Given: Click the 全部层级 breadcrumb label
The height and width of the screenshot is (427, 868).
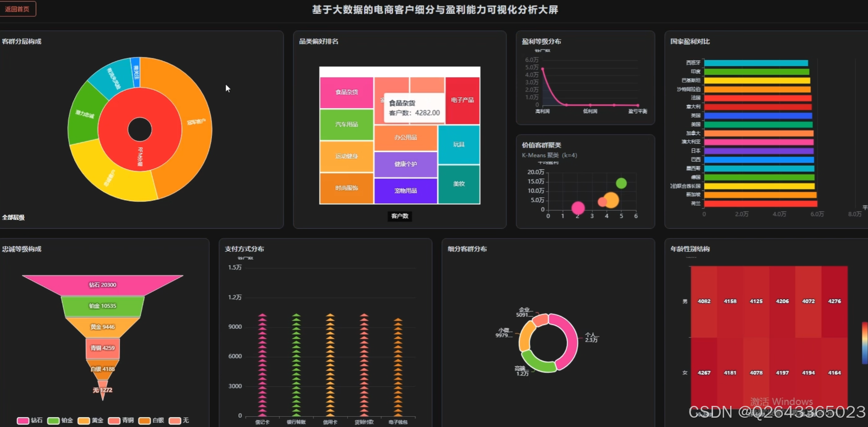Looking at the screenshot, I should tap(13, 217).
